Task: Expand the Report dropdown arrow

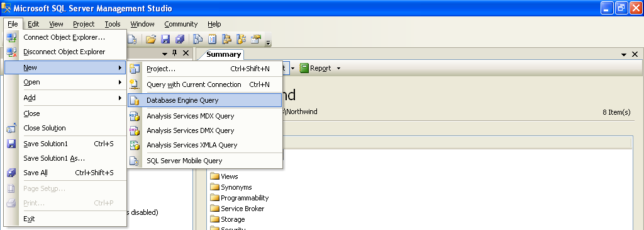Action: pyautogui.click(x=338, y=68)
